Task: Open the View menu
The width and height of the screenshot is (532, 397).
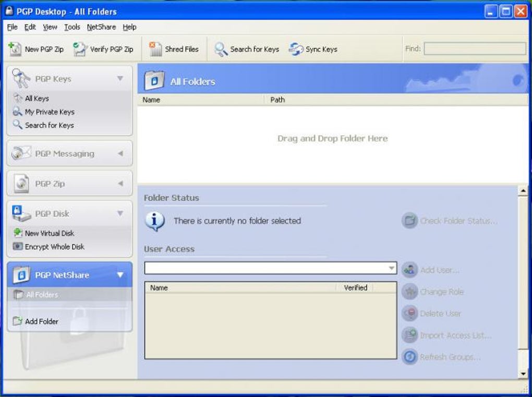Action: click(50, 27)
